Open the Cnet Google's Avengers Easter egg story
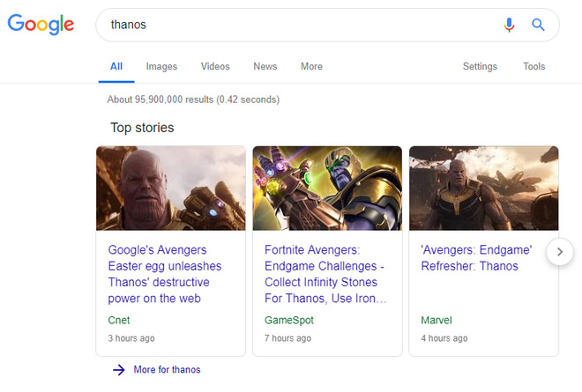Image resolution: width=582 pixels, height=392 pixels. (165, 274)
